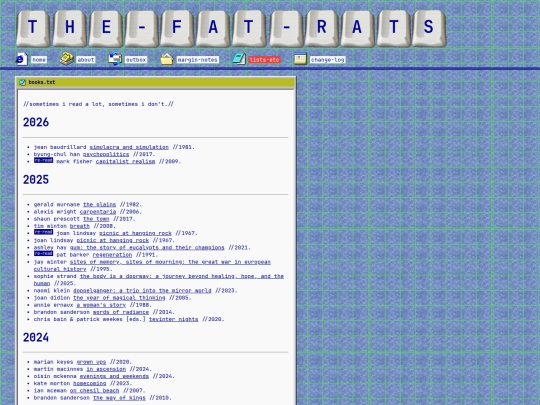Open doppelganger: a trip into the mirror world
Screen dimensions: 540x405
[x=142, y=291]
